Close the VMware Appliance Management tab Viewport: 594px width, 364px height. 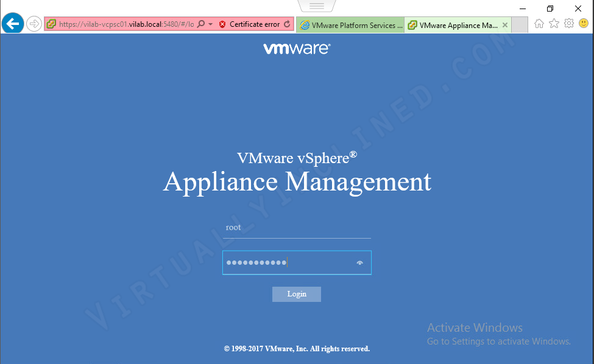(504, 25)
